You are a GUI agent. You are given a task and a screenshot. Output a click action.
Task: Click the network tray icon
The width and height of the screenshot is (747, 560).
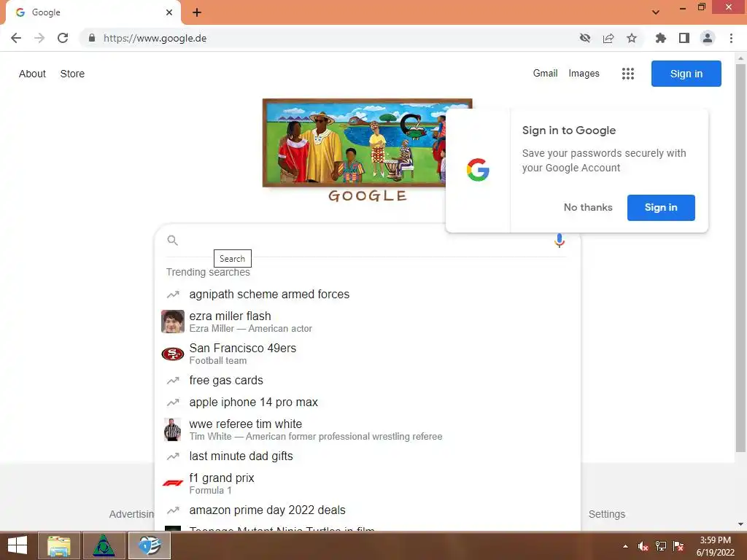point(661,546)
